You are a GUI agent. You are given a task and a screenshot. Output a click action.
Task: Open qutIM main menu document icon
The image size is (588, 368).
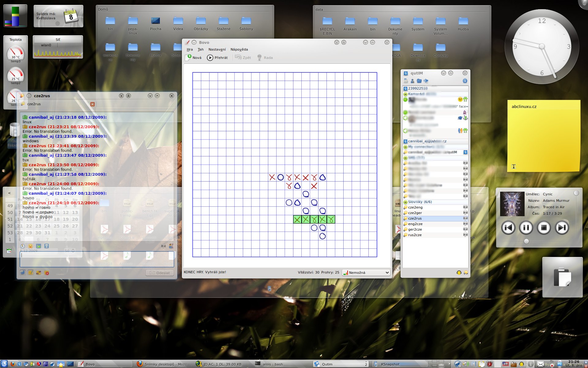click(x=406, y=81)
